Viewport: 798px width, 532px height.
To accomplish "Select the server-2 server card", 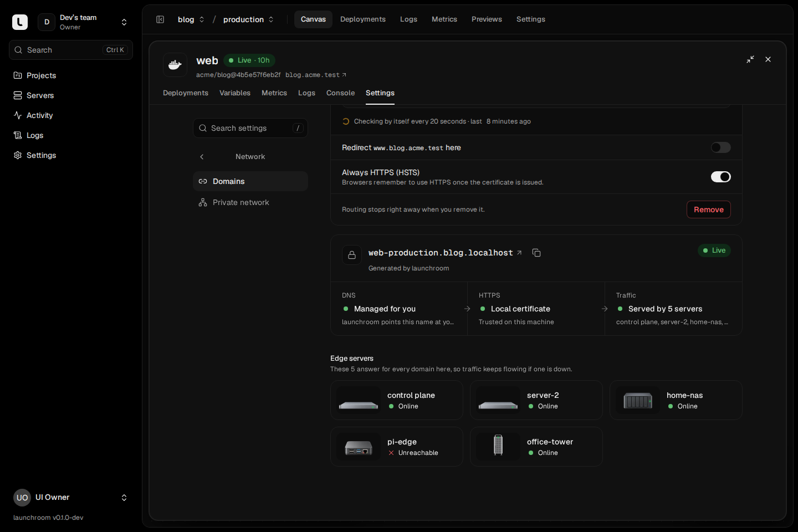I will click(536, 400).
